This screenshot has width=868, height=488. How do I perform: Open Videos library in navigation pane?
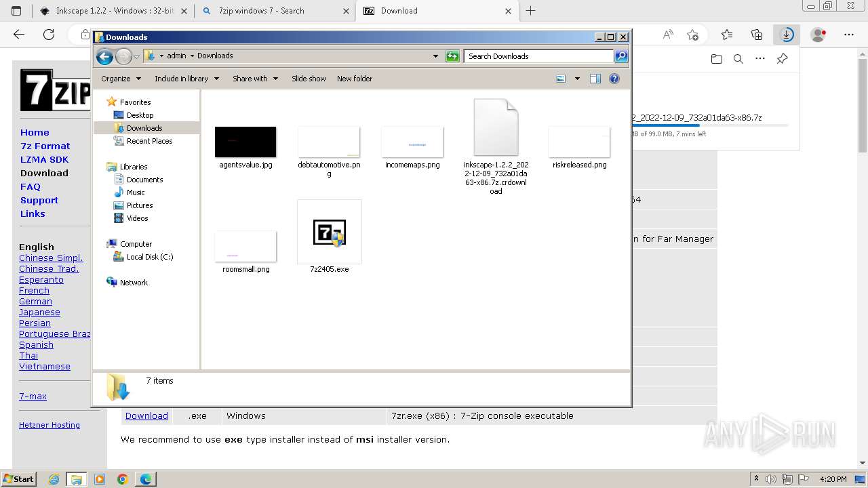[x=137, y=218]
